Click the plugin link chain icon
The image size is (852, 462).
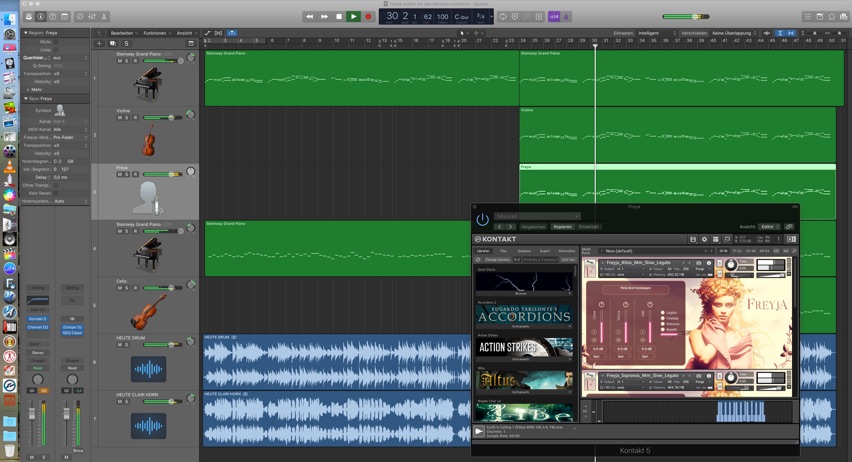tap(789, 227)
